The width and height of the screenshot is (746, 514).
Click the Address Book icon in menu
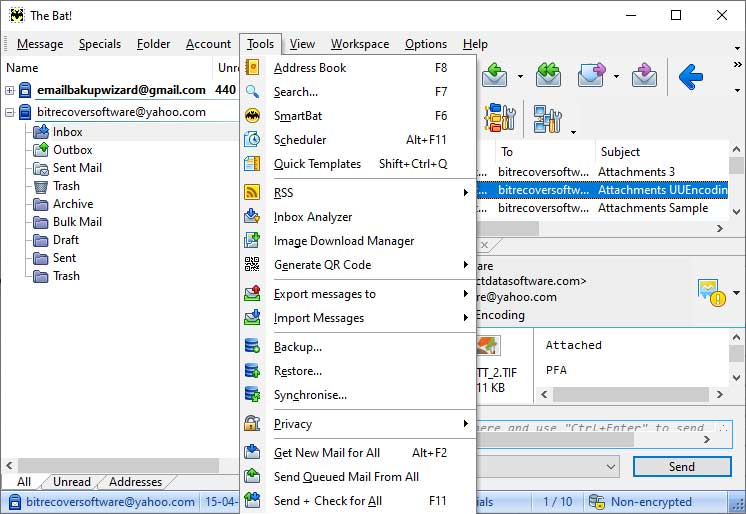tap(252, 68)
